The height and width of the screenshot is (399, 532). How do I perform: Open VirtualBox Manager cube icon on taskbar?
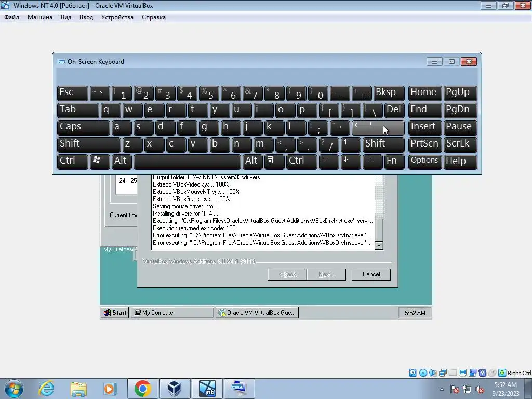pos(175,389)
